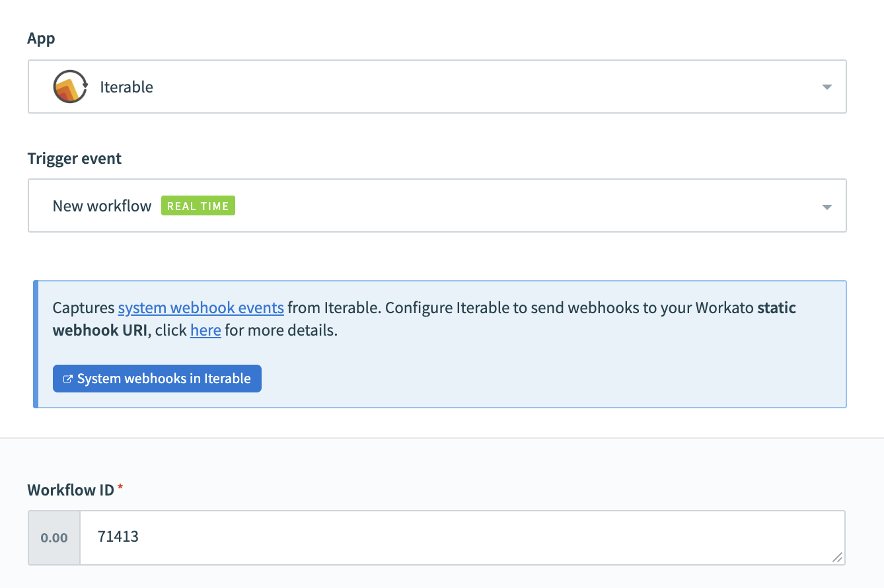Click the Workflow ID field label
This screenshot has height=588, width=884.
(69, 490)
